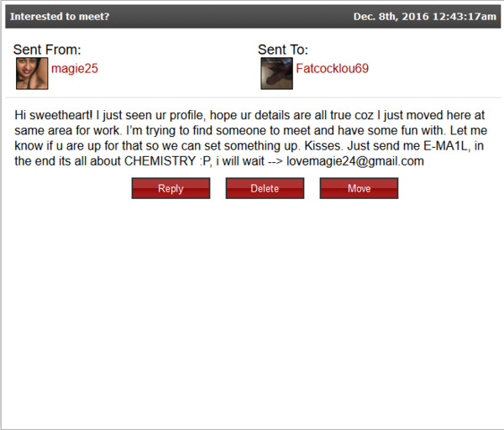Delete this message
504x430 pixels.
click(x=265, y=188)
